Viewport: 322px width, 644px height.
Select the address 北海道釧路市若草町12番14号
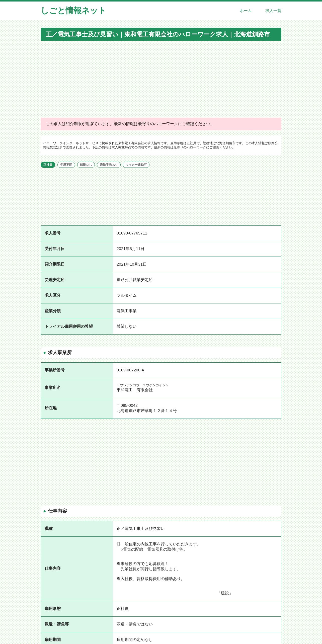coord(147,411)
